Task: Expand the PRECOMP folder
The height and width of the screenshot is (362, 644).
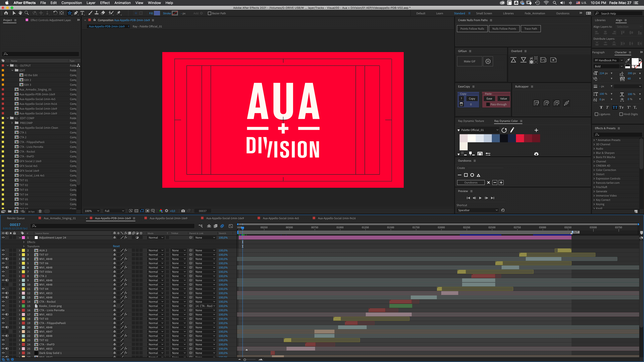Action: click(x=12, y=123)
